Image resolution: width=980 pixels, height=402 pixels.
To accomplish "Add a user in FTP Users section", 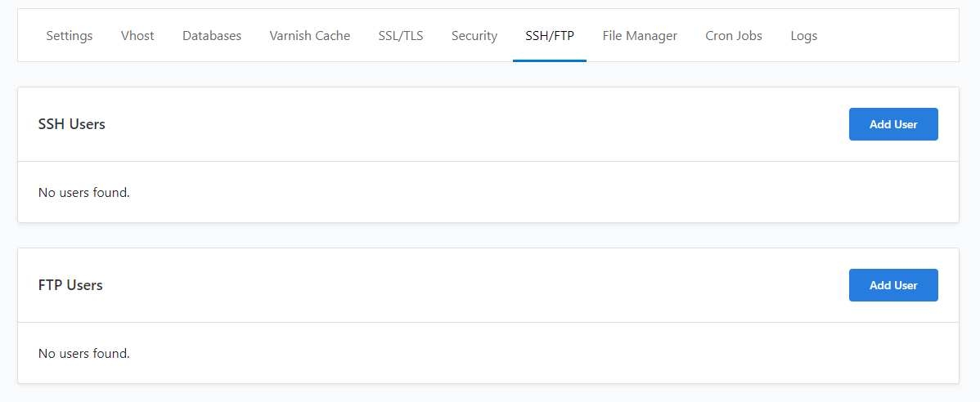I will pyautogui.click(x=893, y=285).
